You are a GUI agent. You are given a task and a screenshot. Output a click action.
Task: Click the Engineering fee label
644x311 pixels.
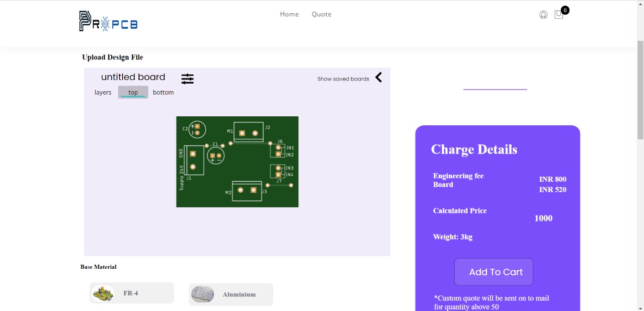[458, 176]
